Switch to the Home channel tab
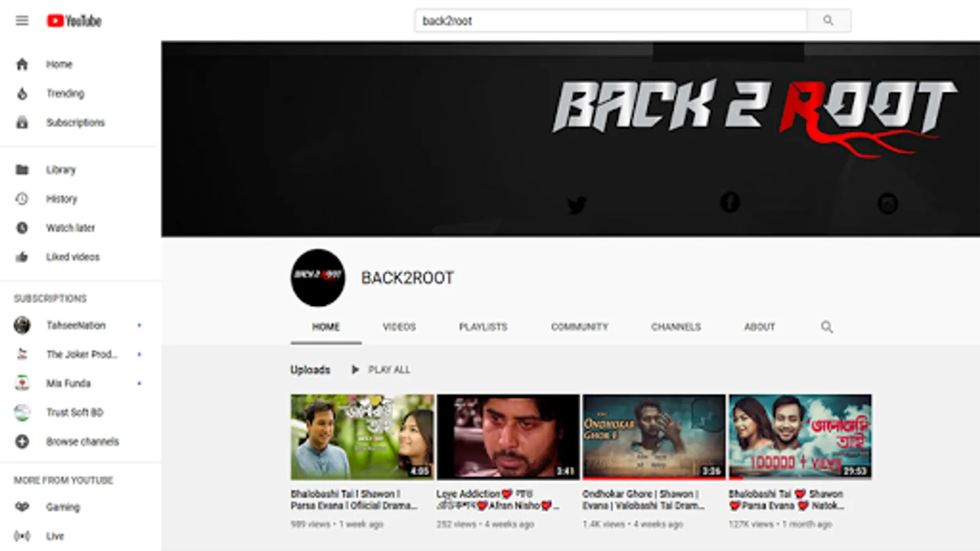Viewport: 980px width, 551px height. tap(326, 327)
